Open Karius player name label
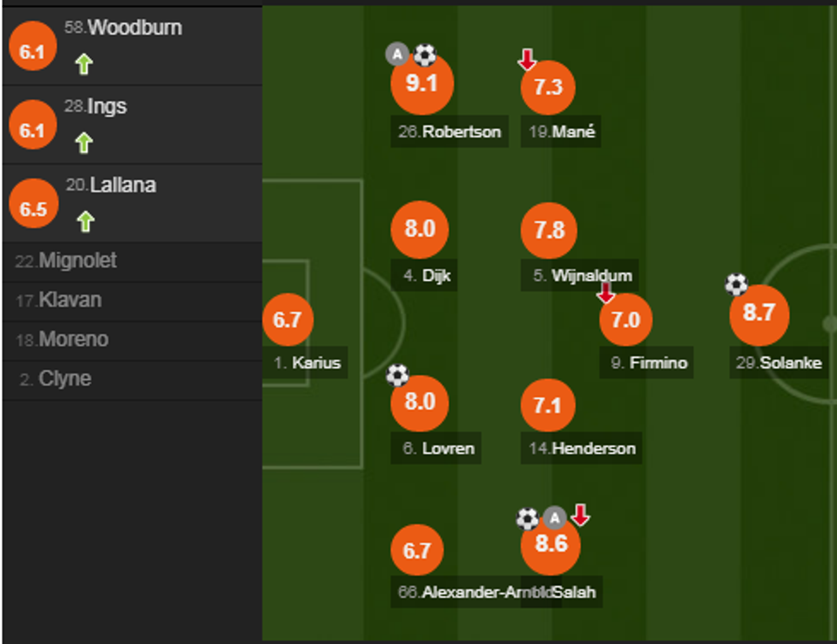The width and height of the screenshot is (837, 644). [307, 363]
